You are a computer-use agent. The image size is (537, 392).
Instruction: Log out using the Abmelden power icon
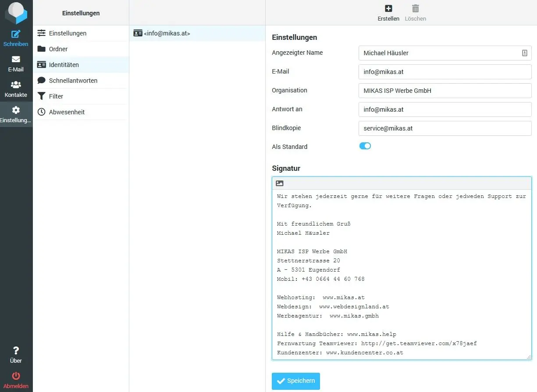(x=16, y=376)
